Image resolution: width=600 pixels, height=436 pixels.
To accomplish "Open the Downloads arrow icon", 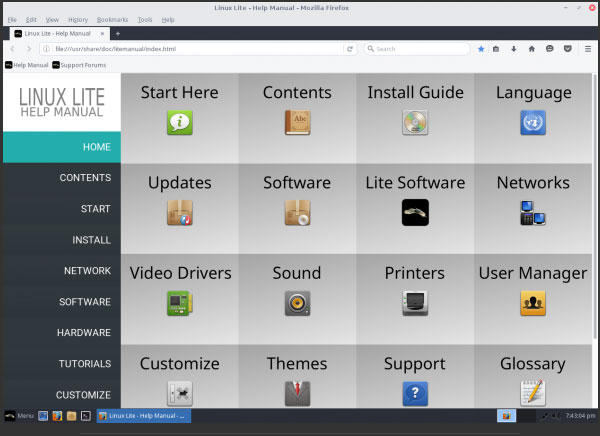I will 514,49.
